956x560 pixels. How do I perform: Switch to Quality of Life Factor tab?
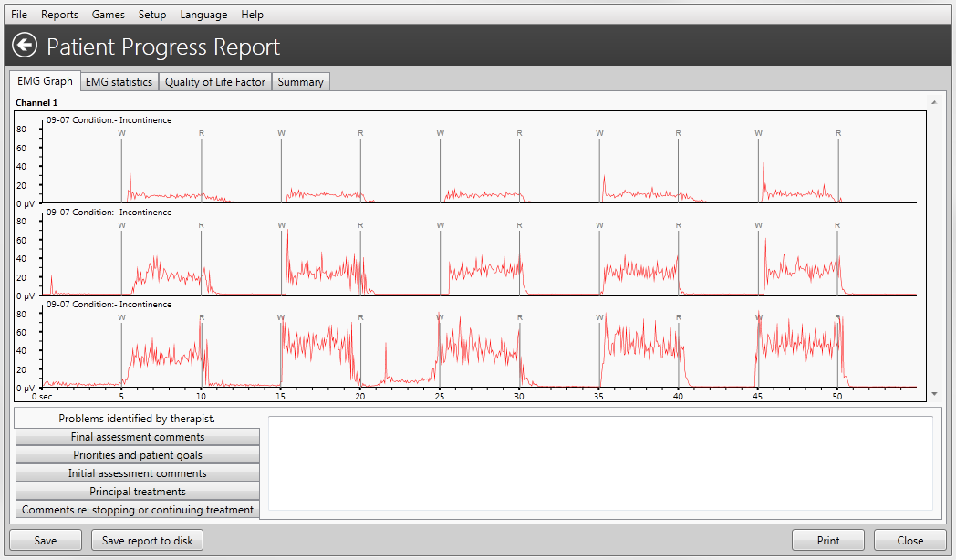click(215, 82)
